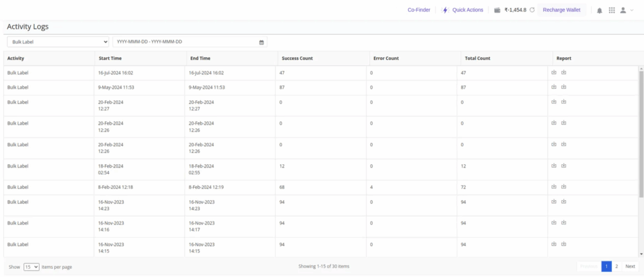
Task: Open the apps grid icon
Action: click(611, 10)
